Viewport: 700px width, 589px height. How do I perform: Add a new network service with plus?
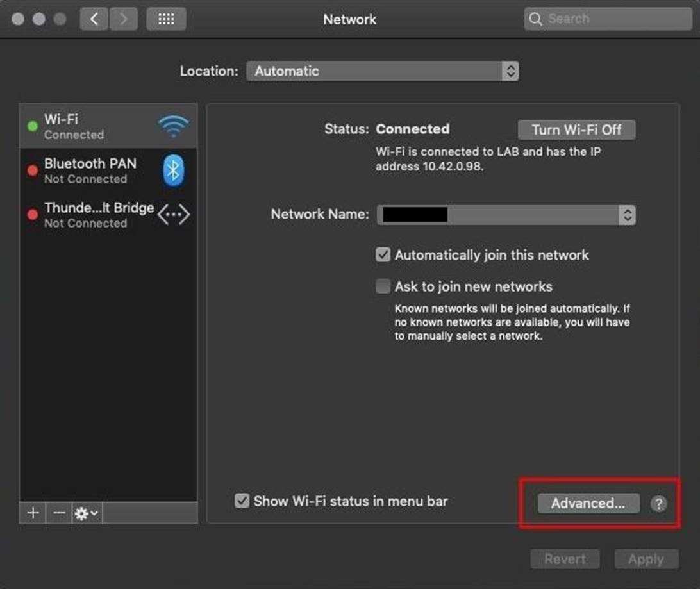(33, 513)
